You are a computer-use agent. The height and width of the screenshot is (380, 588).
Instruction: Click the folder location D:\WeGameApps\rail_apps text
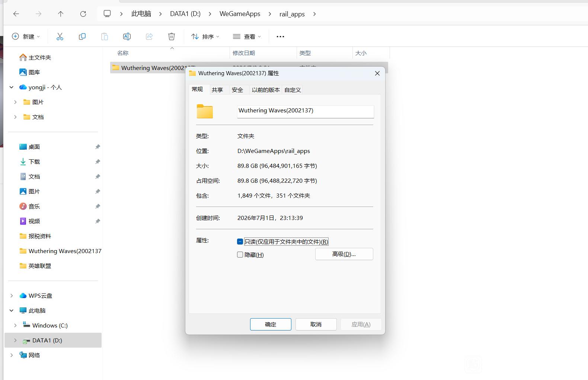[x=274, y=151]
